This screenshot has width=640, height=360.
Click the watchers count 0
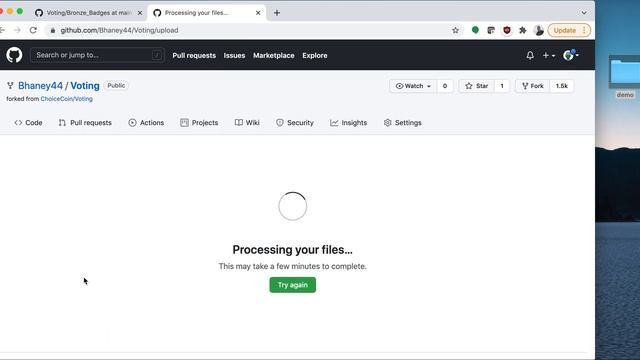pos(445,86)
